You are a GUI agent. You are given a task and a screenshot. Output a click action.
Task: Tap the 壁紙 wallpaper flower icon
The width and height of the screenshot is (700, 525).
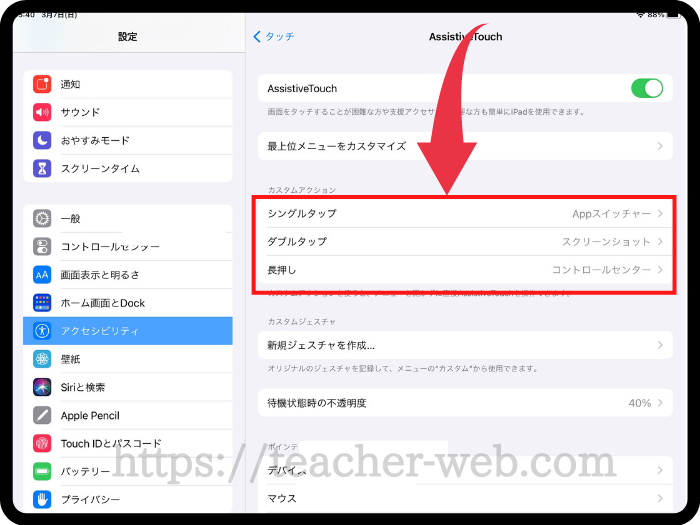[42, 359]
